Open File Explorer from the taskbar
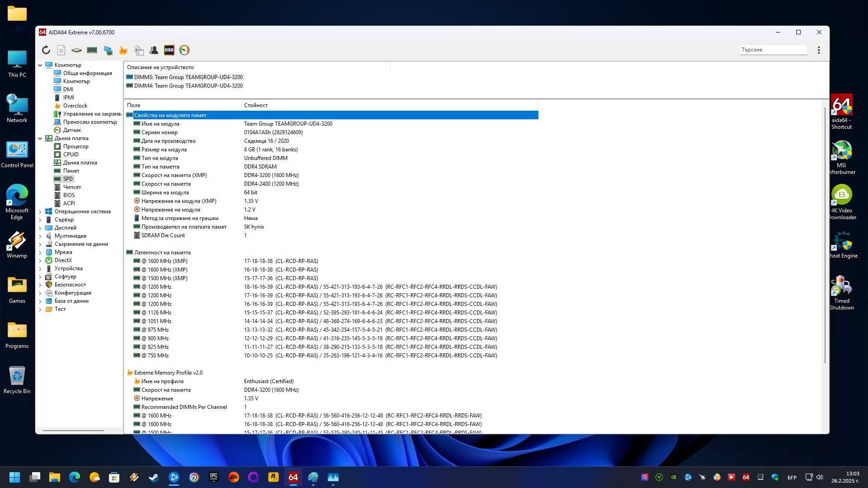868x488 pixels. coord(55,477)
